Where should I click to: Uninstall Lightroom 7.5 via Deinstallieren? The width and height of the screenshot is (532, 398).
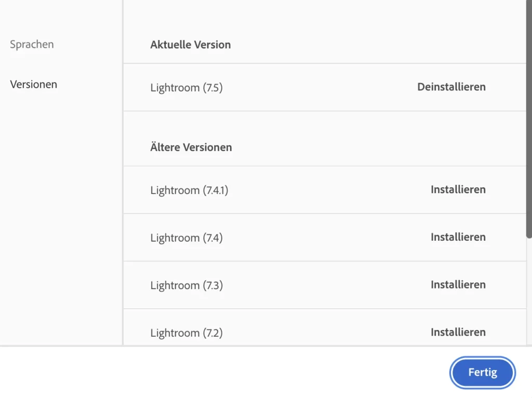click(x=451, y=87)
